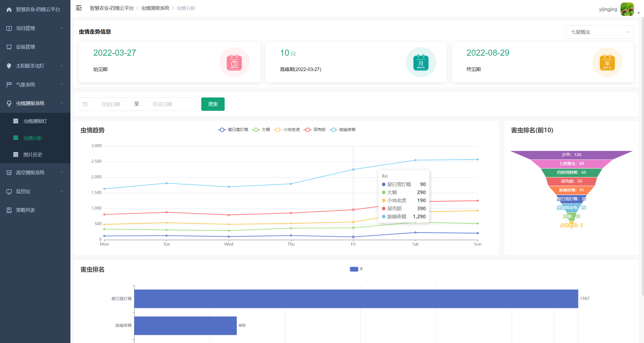644x343 pixels.
Task: Toggle 旋幽夜蛾 series in chart legend
Action: [342, 130]
